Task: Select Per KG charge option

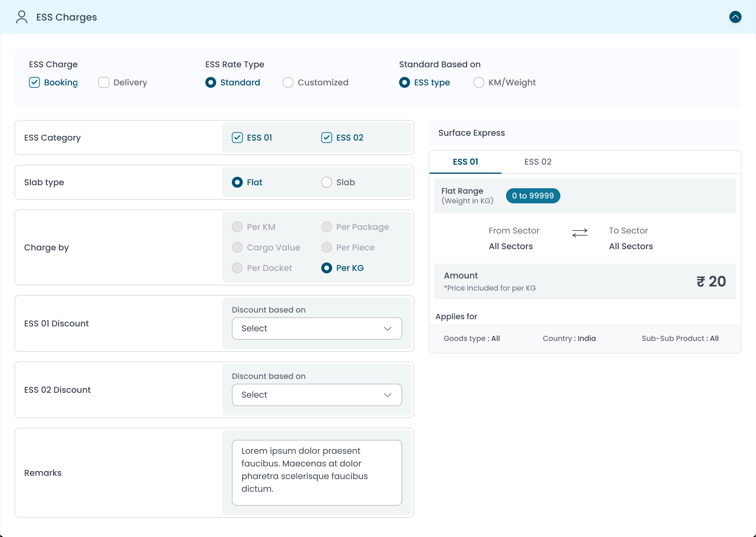Action: tap(327, 268)
